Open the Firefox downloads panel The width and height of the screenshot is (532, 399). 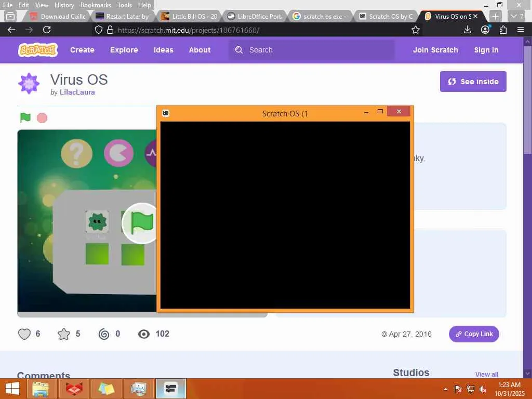[x=467, y=30]
